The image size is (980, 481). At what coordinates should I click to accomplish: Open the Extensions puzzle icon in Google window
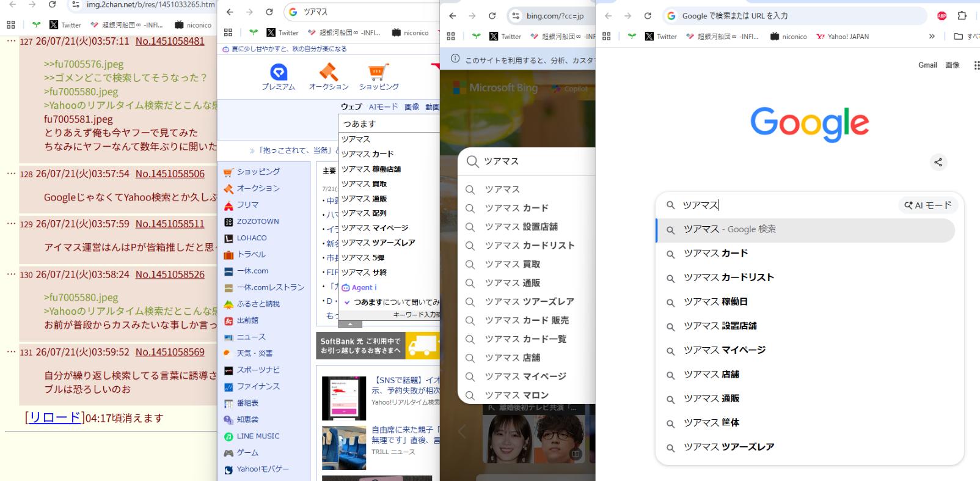[962, 16]
